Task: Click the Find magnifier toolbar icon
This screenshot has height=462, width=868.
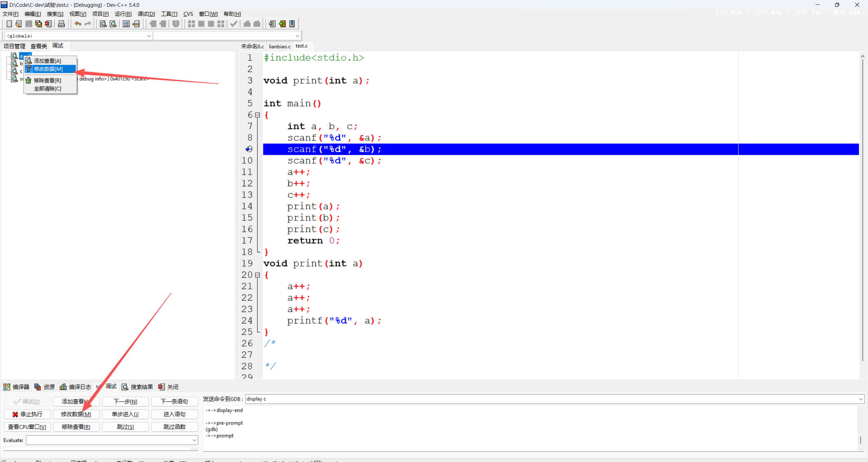Action: tap(103, 24)
